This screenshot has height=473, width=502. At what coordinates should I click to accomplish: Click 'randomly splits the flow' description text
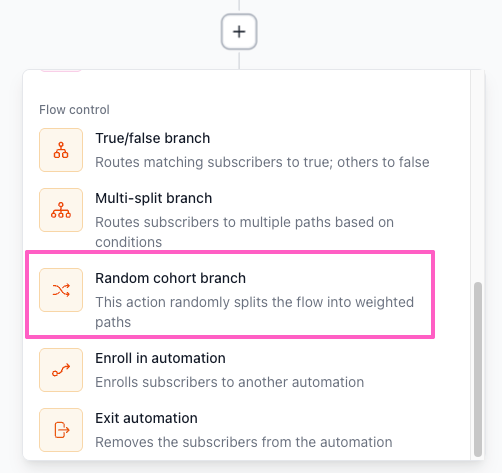point(255,312)
